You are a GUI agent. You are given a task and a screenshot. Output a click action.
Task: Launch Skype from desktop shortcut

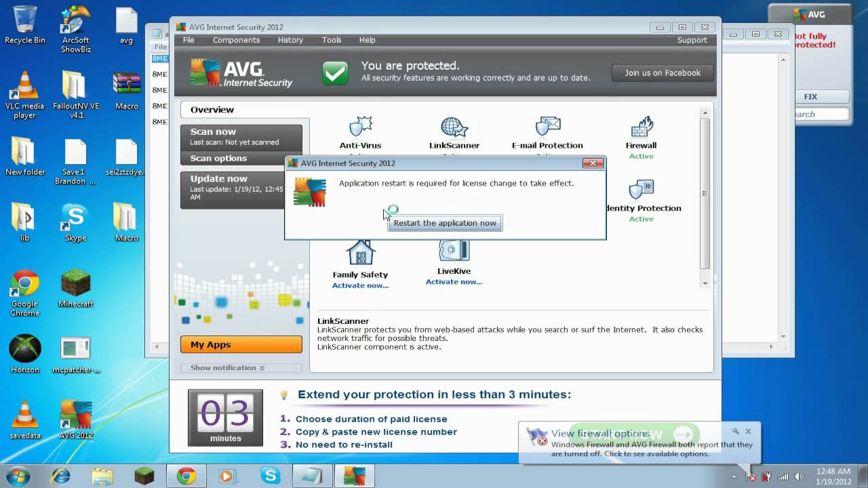(x=75, y=223)
